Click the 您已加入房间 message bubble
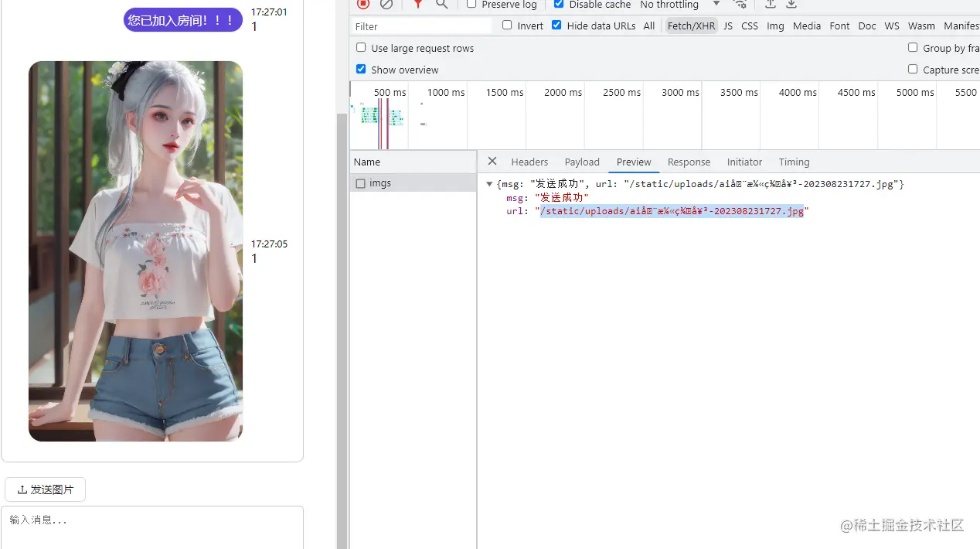This screenshot has width=980, height=549. (183, 20)
